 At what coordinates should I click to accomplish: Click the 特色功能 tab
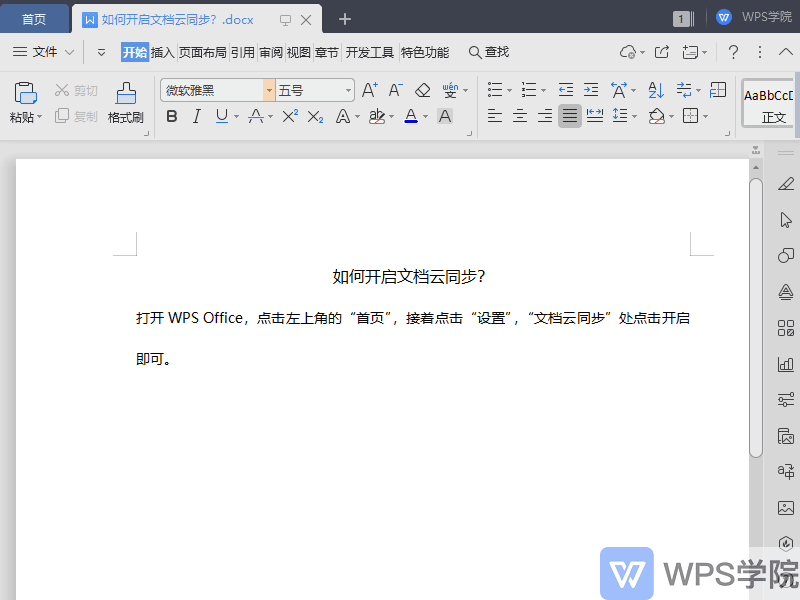(425, 52)
